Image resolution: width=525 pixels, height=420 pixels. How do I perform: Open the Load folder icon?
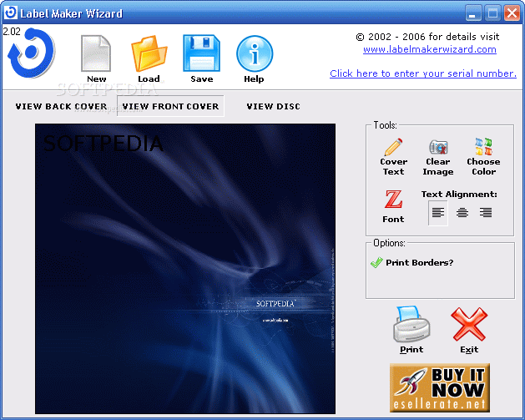point(149,53)
